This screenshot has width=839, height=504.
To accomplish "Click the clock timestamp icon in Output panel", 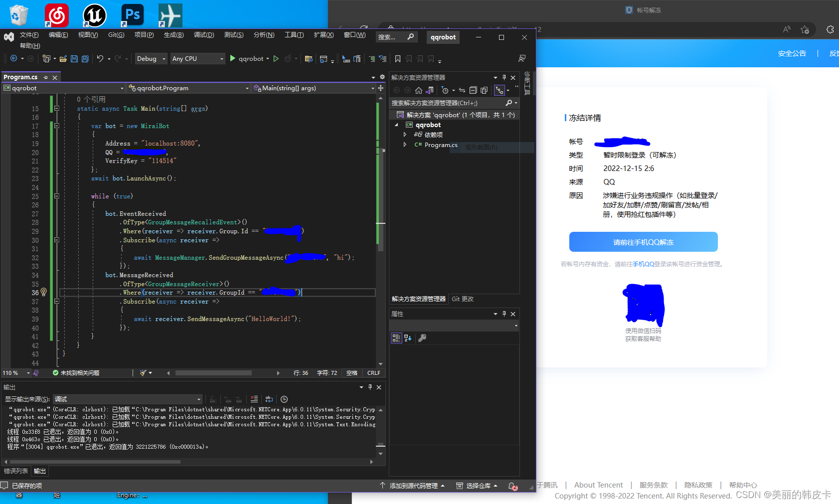I will click(x=284, y=399).
